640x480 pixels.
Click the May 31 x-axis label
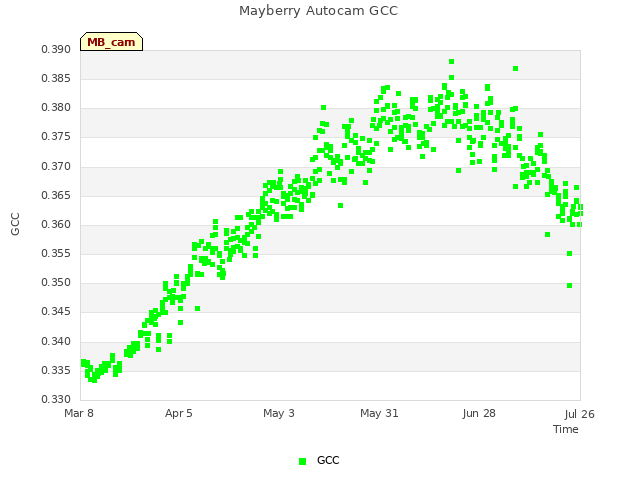pos(379,413)
